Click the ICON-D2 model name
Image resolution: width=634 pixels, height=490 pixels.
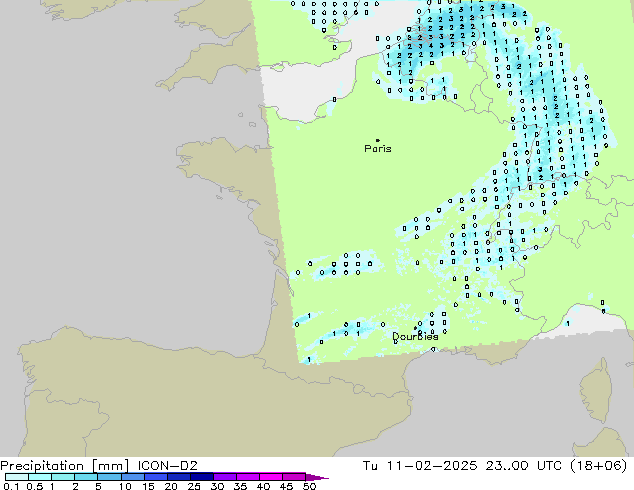[167, 466]
